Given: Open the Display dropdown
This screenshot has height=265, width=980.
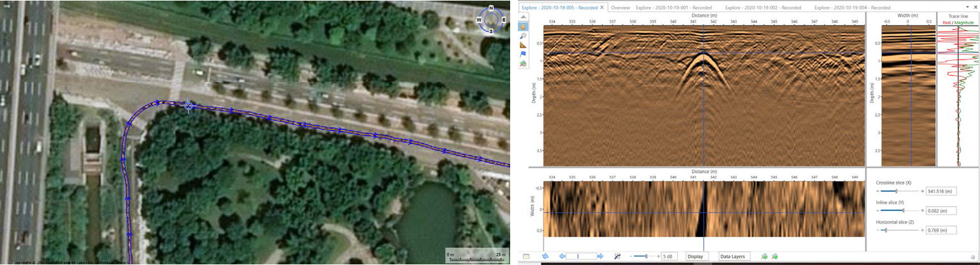Looking at the screenshot, I should (695, 256).
